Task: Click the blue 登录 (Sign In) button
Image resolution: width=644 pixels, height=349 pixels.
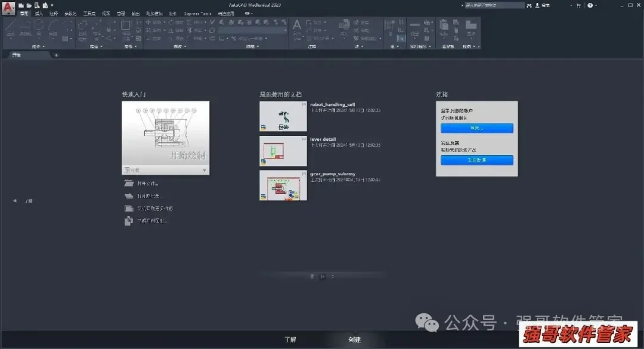Action: tap(477, 128)
